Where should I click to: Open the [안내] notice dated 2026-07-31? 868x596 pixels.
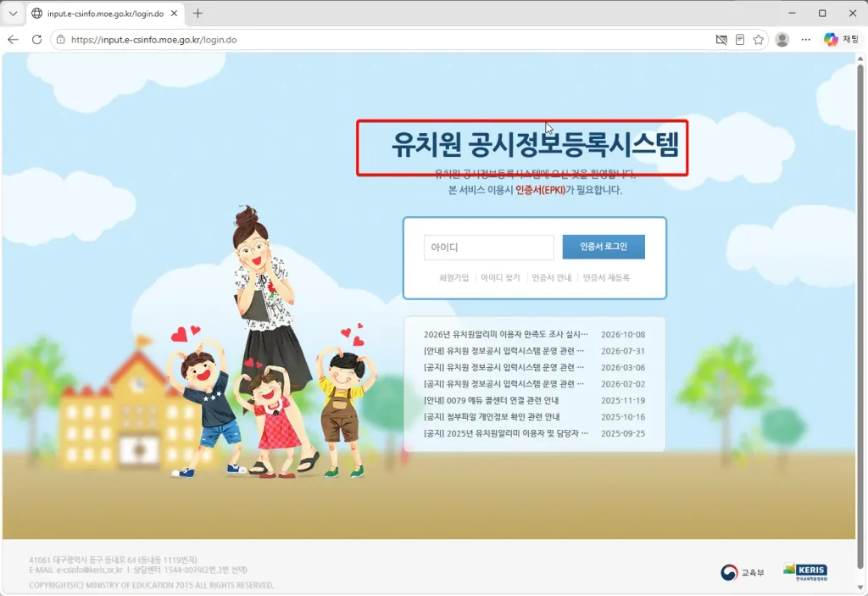504,351
